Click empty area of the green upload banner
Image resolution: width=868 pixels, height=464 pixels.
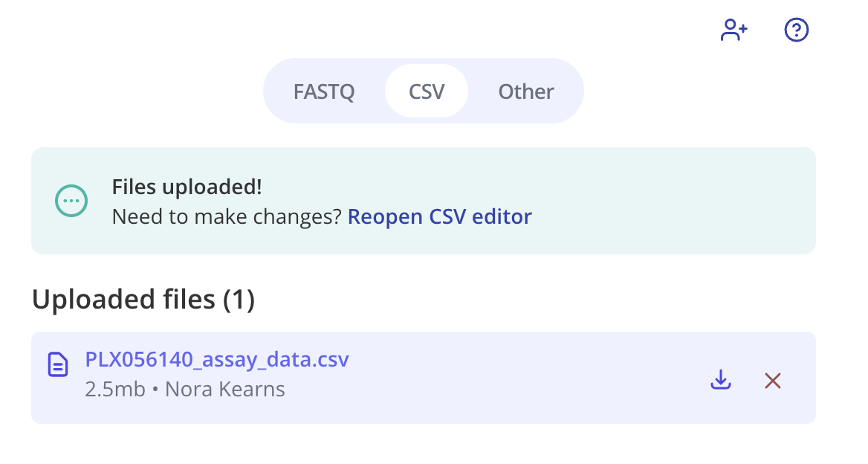point(669,201)
